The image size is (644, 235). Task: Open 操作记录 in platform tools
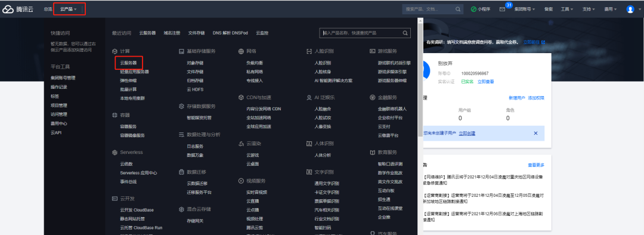pyautogui.click(x=58, y=87)
